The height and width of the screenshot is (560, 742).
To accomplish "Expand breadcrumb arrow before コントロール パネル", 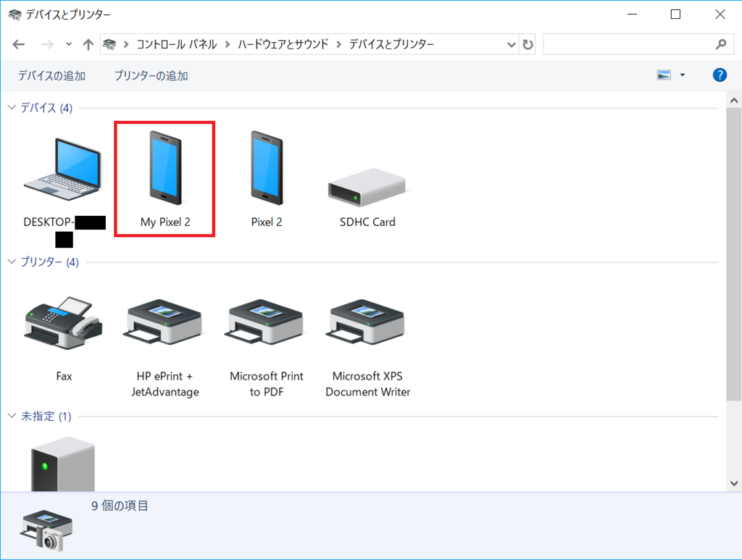I will 126,44.
